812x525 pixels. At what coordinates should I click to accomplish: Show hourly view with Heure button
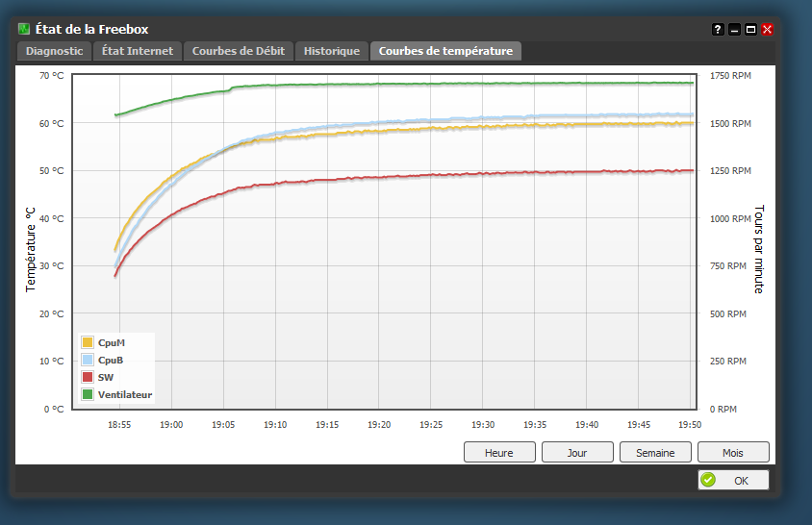(498, 452)
